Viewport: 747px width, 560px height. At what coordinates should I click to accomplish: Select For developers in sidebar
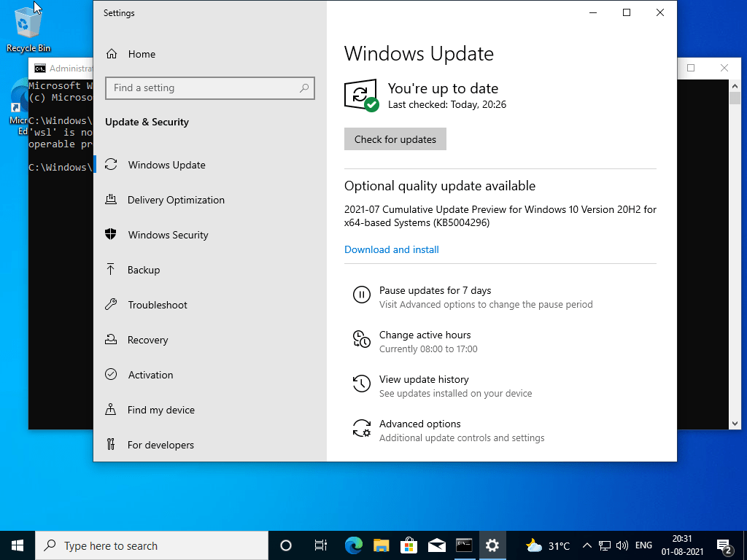160,445
